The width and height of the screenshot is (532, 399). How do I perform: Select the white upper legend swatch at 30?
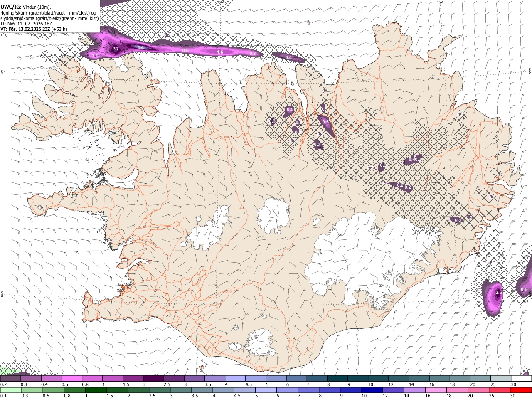[x=521, y=378]
